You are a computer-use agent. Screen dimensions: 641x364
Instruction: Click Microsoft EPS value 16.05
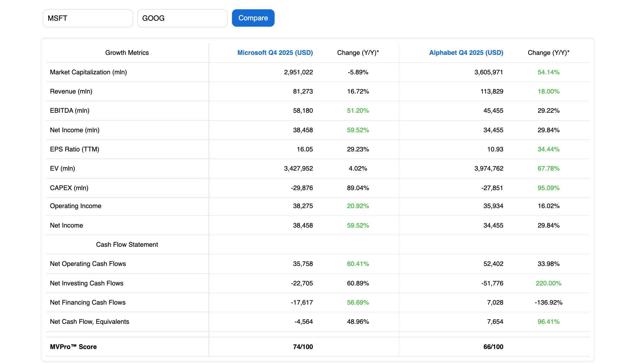(x=305, y=149)
